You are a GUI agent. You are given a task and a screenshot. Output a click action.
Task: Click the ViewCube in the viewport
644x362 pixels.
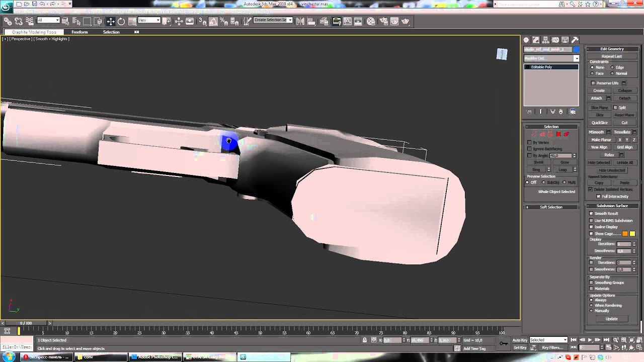[502, 54]
